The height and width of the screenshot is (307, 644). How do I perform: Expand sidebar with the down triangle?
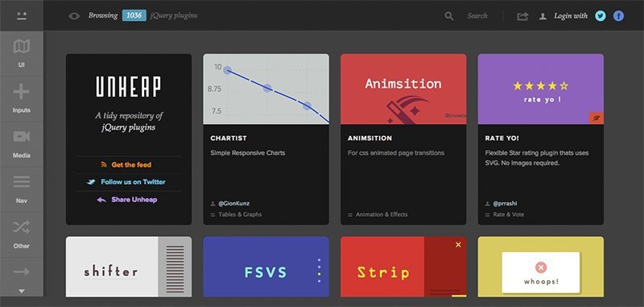coord(22,291)
